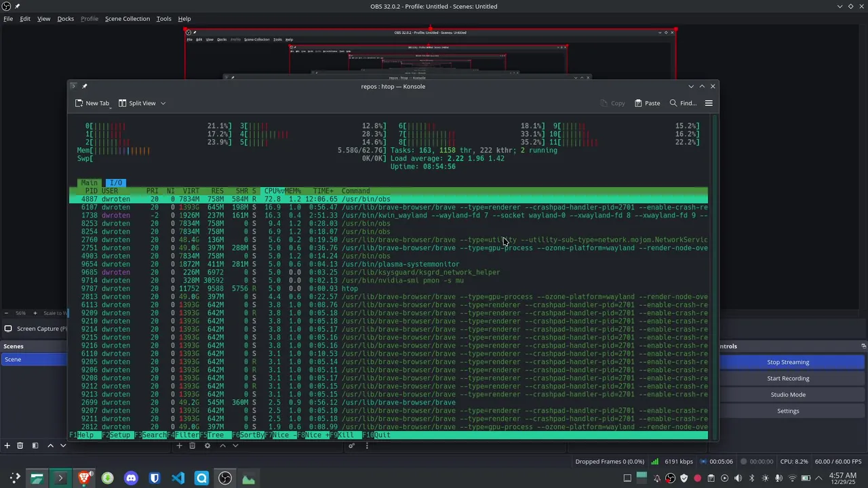This screenshot has height=488, width=868.
Task: Open the OBS Help menu
Action: tap(184, 19)
